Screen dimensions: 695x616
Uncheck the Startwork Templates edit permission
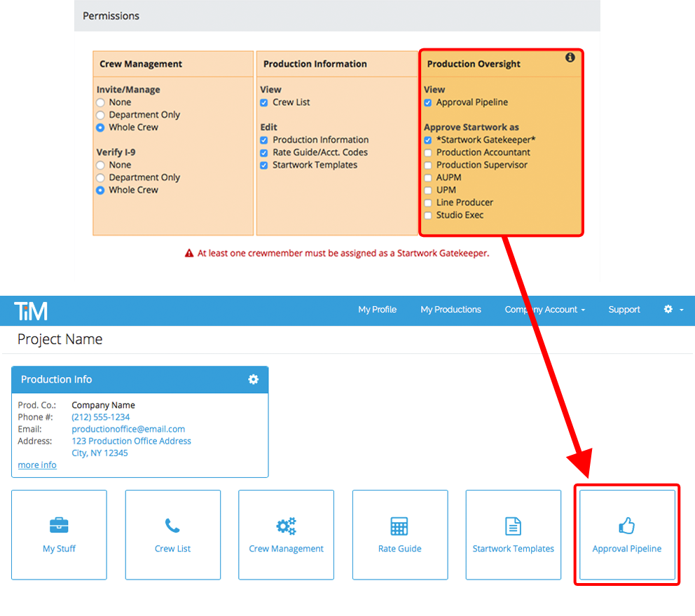coord(263,165)
